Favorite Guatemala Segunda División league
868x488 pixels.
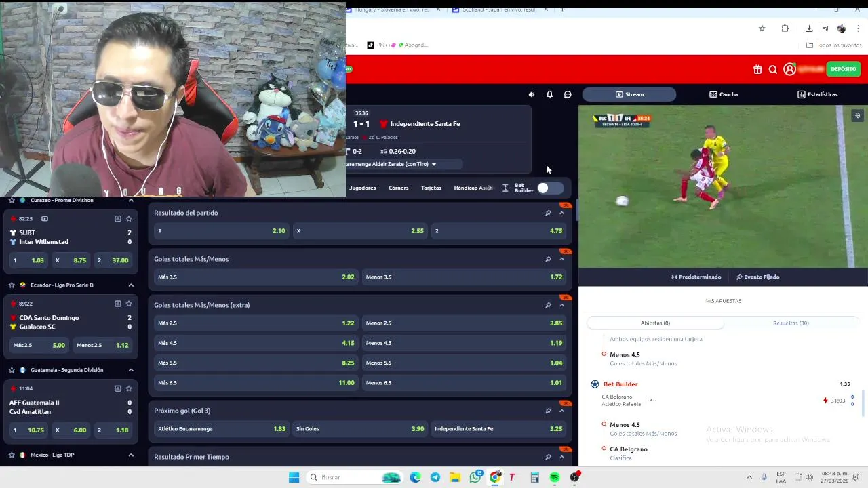click(x=12, y=370)
